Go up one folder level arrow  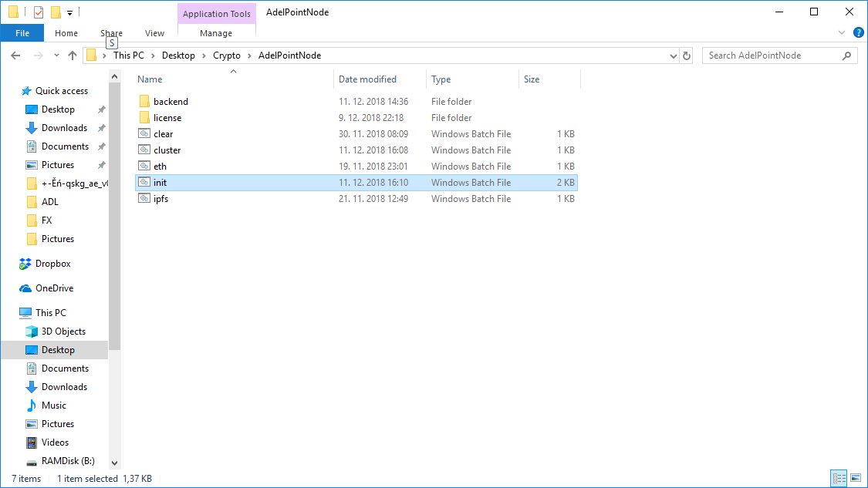point(73,56)
